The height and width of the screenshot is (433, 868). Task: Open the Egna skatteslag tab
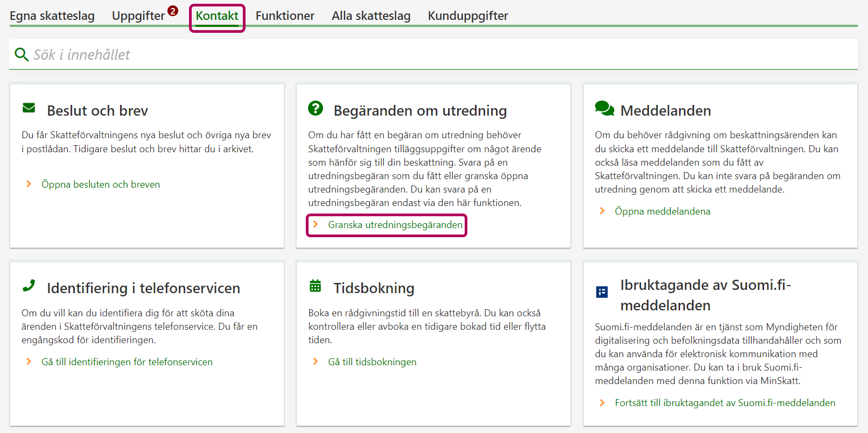click(52, 16)
